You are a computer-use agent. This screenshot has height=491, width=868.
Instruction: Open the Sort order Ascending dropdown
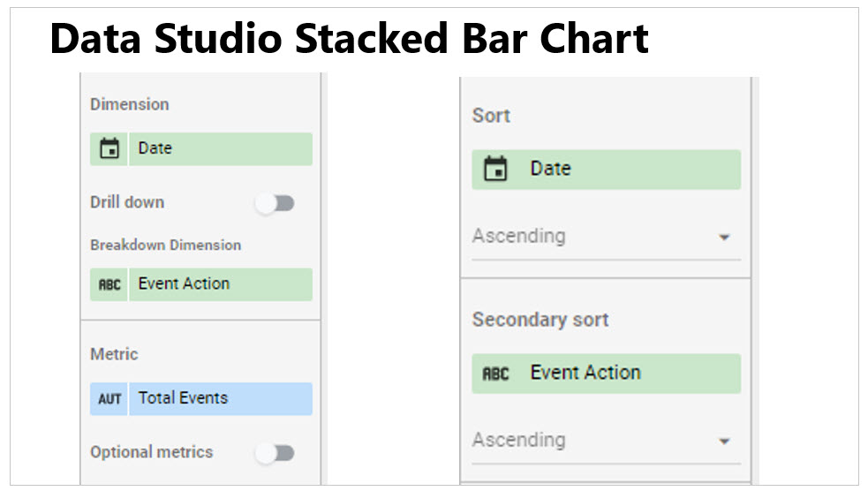(x=606, y=237)
